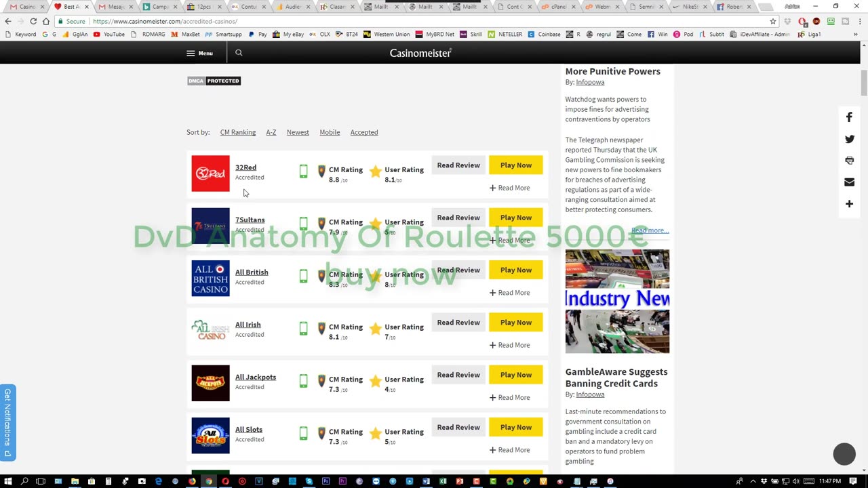Click Play Now for All Irish
The height and width of the screenshot is (488, 868).
(516, 323)
